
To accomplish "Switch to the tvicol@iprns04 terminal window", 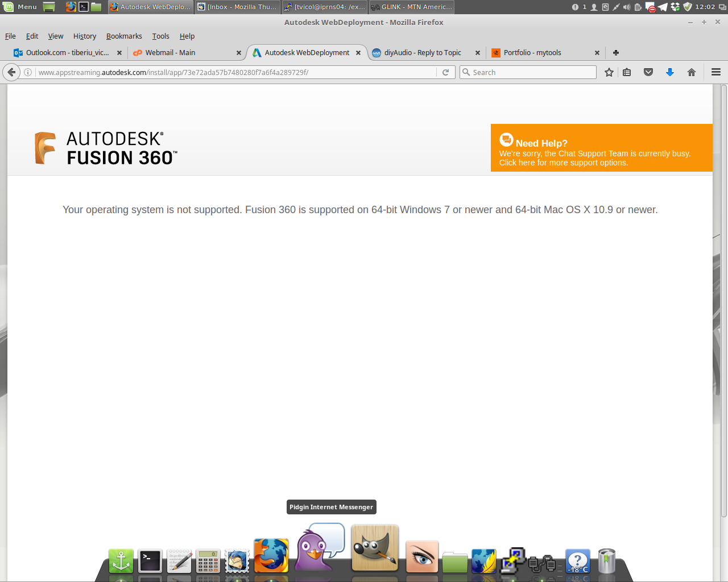I will point(325,7).
